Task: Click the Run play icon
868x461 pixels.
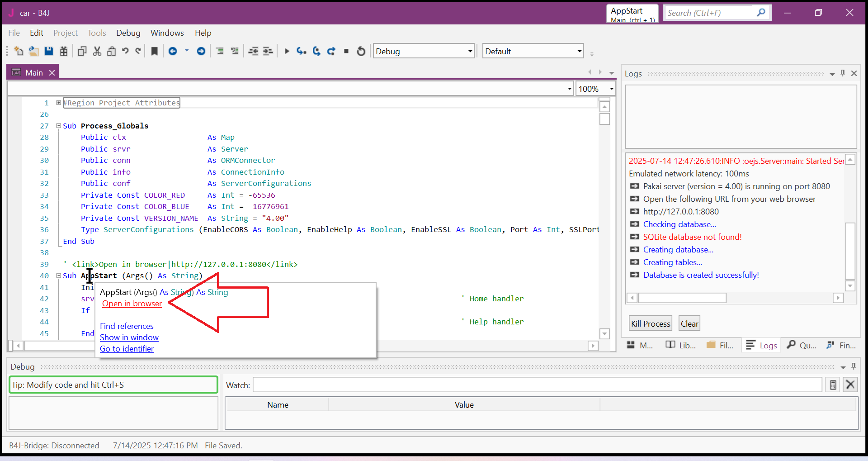Action: click(287, 51)
